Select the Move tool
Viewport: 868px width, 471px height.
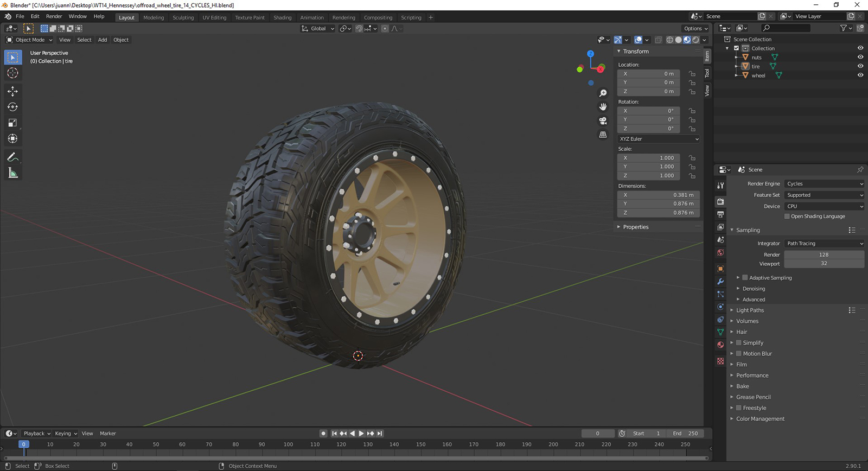point(12,91)
